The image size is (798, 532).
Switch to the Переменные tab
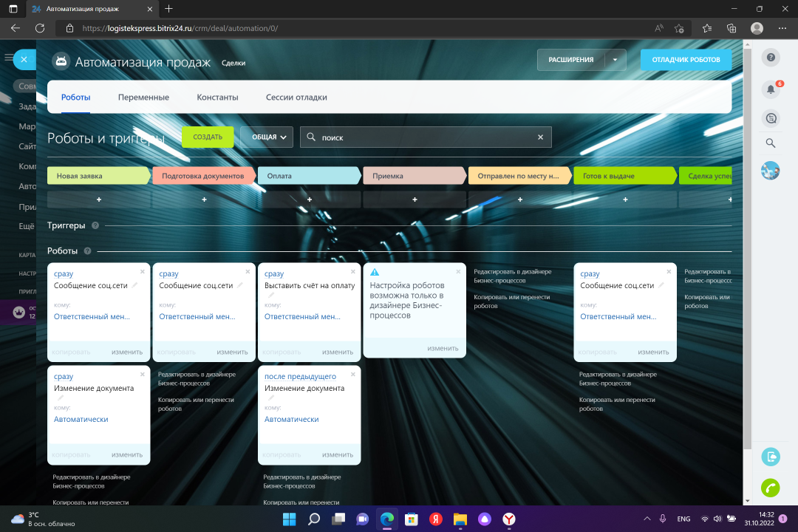[143, 98]
